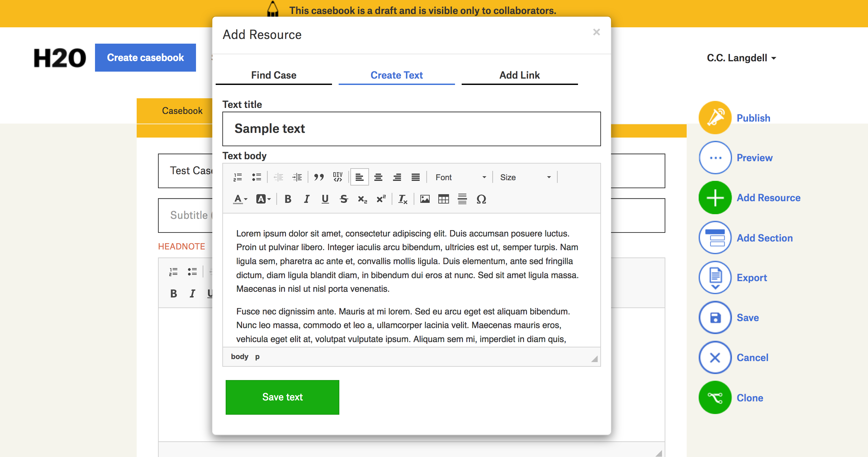Open C.C. Langdell user menu

click(742, 58)
